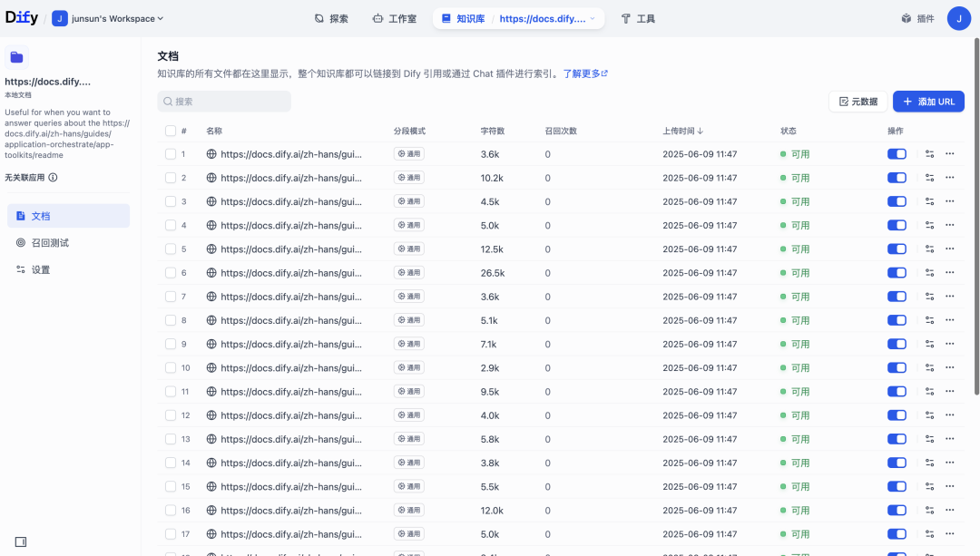Open the more actions menu for document row 2

coord(950,177)
